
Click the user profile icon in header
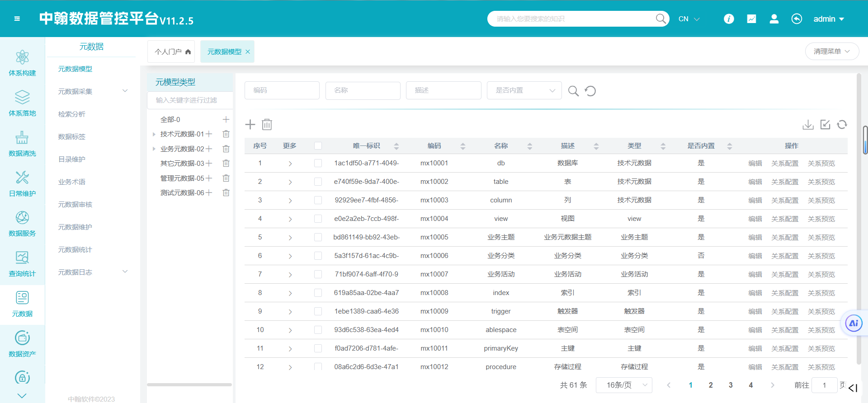[x=774, y=19]
